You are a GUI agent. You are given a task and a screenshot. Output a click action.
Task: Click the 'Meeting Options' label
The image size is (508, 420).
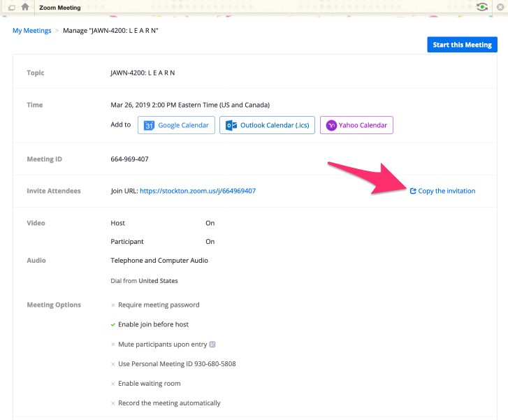(x=54, y=305)
